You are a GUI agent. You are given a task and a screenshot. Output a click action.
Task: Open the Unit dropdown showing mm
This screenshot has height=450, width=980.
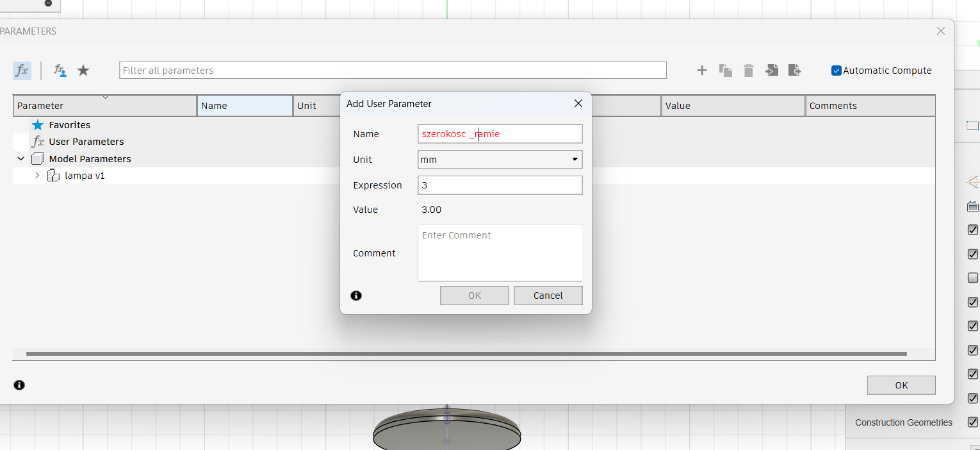pos(500,160)
